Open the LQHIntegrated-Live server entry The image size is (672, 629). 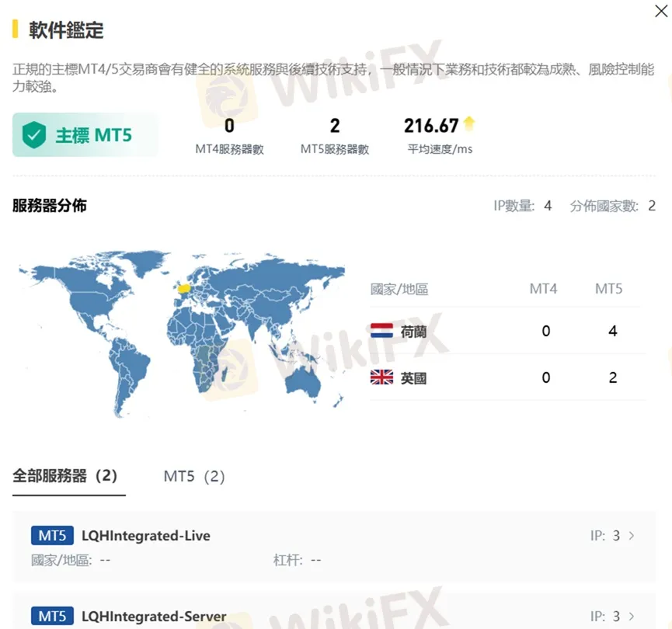(146, 535)
